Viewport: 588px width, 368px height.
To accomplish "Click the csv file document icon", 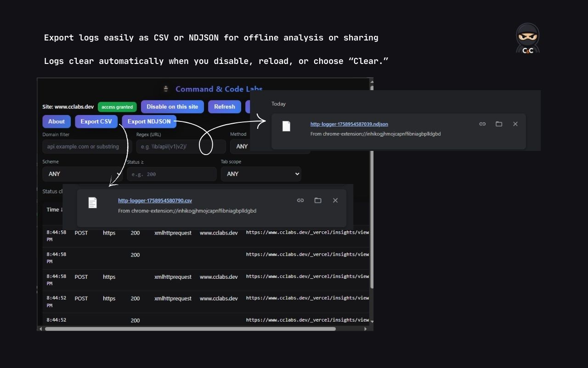I will tap(93, 203).
